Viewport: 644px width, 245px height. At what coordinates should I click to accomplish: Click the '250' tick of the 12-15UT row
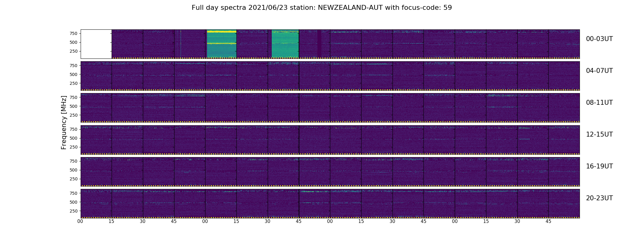pos(74,147)
